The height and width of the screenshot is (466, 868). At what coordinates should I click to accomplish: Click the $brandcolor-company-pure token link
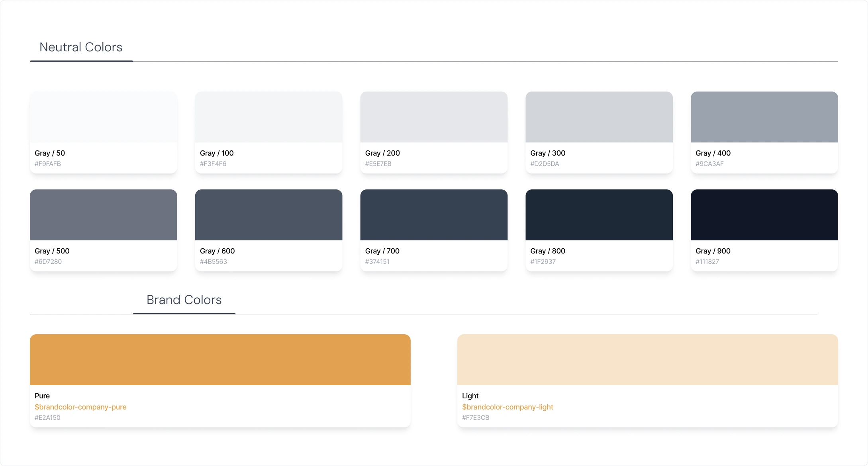80,407
